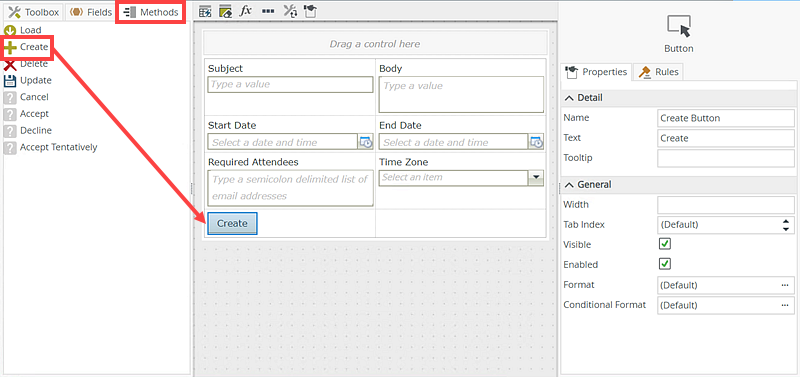Click the eraser clear-formatting toolbar icon
Image resolution: width=800 pixels, height=377 pixels.
226,11
